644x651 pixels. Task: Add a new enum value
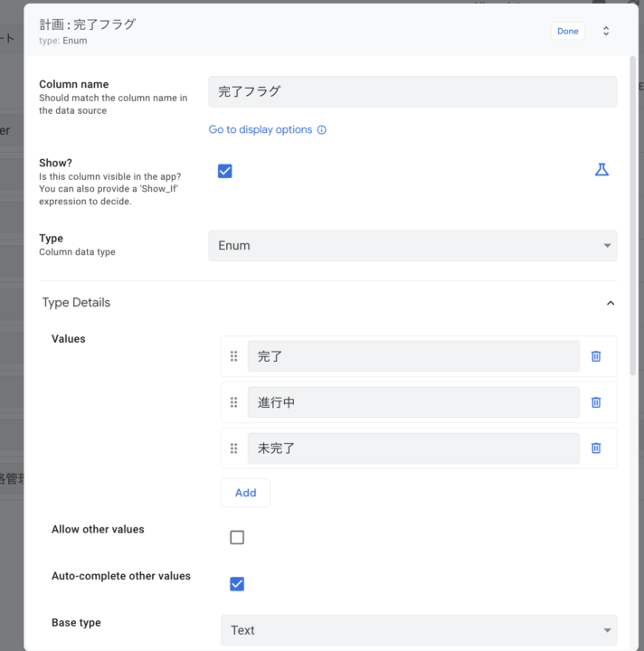pos(245,493)
